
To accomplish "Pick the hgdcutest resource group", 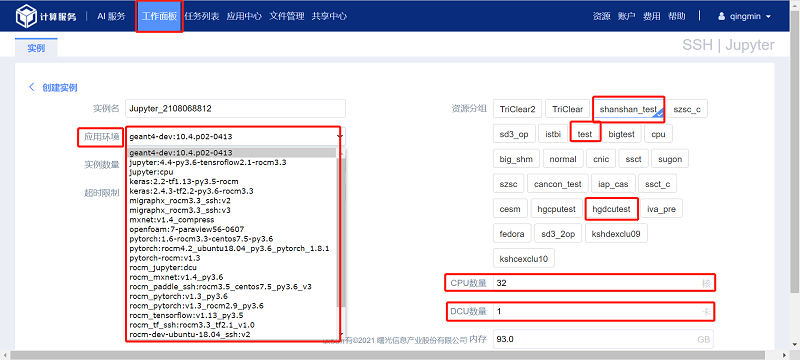I will tap(611, 209).
